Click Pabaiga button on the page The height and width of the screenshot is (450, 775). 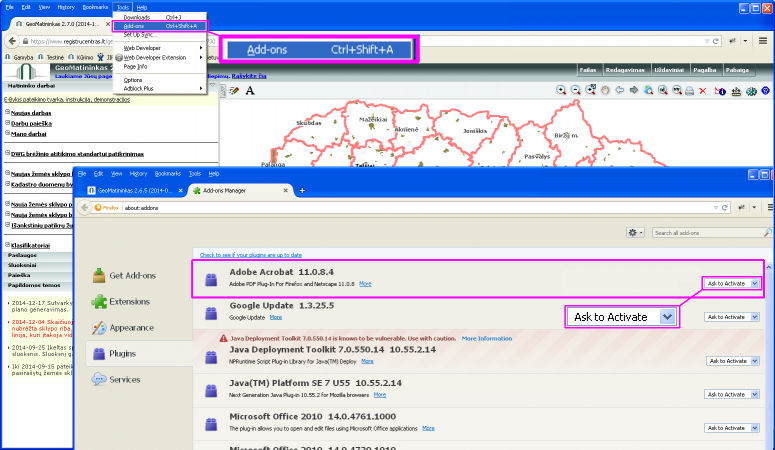point(737,70)
